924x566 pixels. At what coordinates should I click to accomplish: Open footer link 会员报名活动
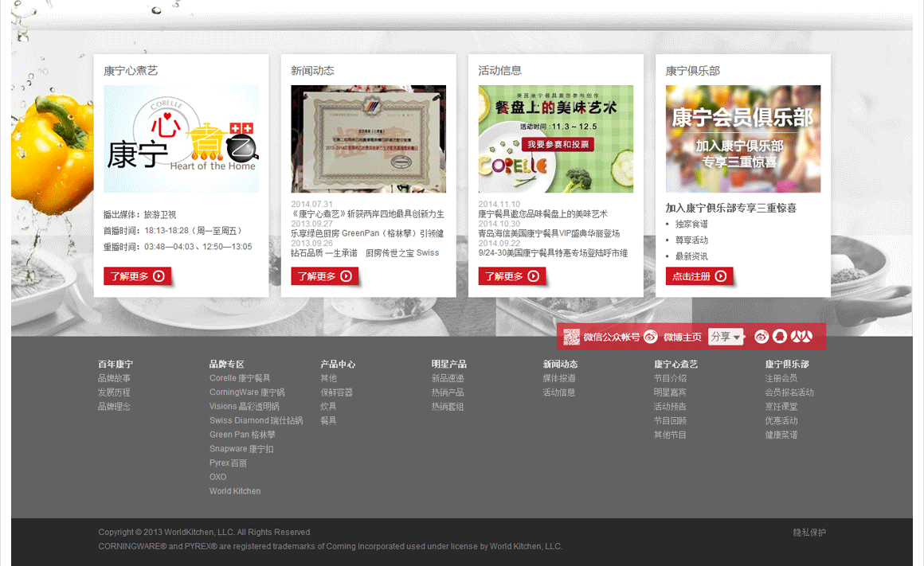coord(789,392)
